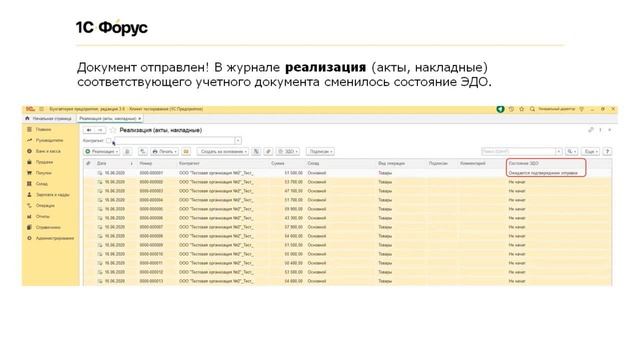The width and height of the screenshot is (640, 360).
Task: Open help with the question mark button
Action: (607, 151)
